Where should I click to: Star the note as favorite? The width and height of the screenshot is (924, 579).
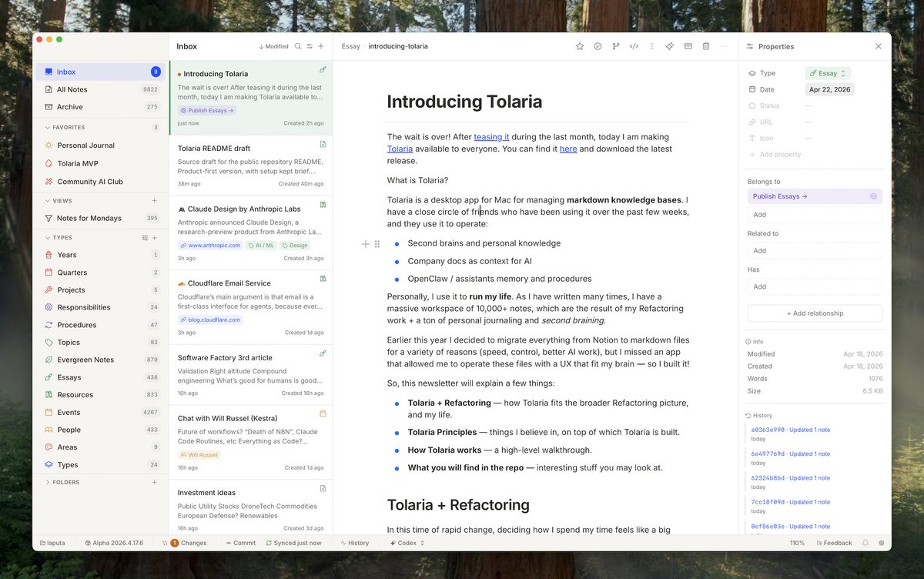[580, 46]
